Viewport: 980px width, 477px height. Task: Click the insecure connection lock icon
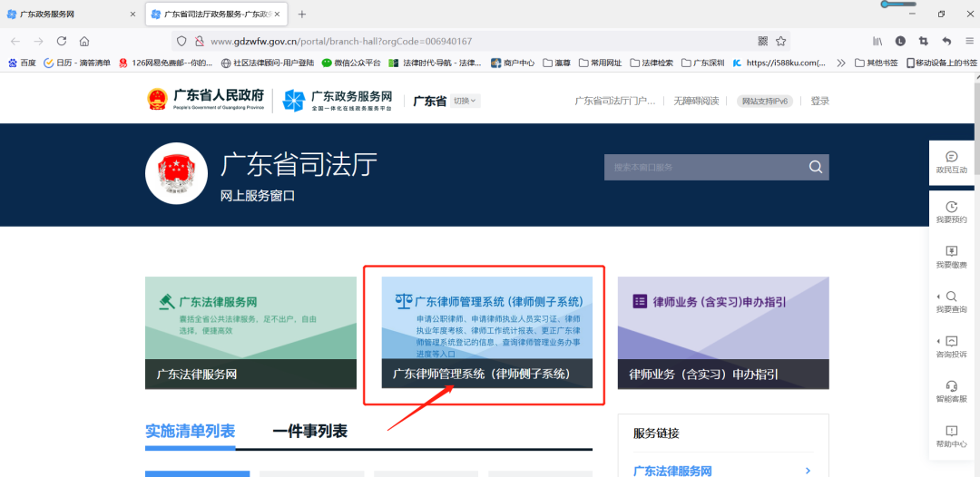tap(200, 41)
